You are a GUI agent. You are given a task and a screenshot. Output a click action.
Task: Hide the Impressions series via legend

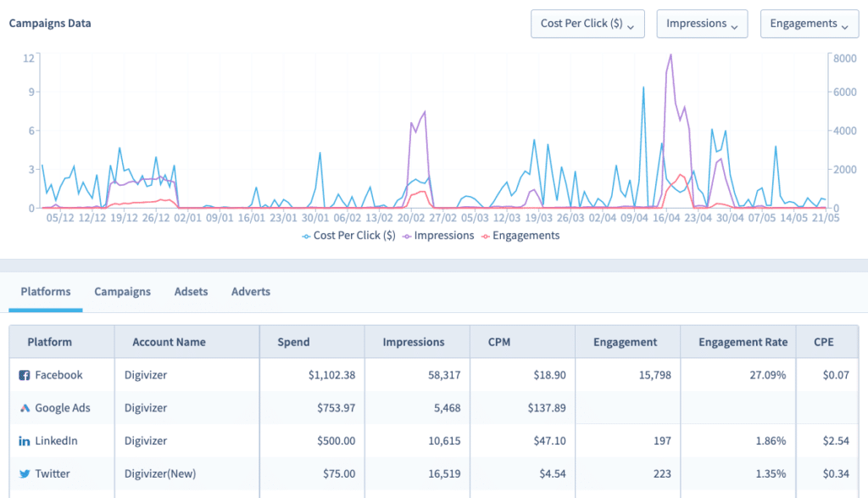438,236
